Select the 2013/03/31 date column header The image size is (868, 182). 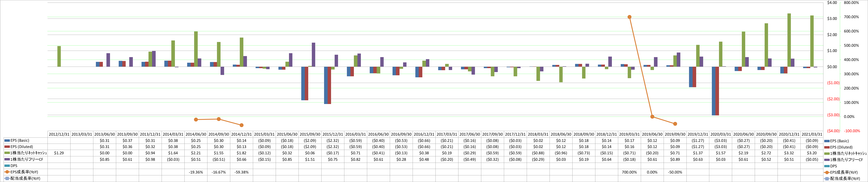pos(82,134)
